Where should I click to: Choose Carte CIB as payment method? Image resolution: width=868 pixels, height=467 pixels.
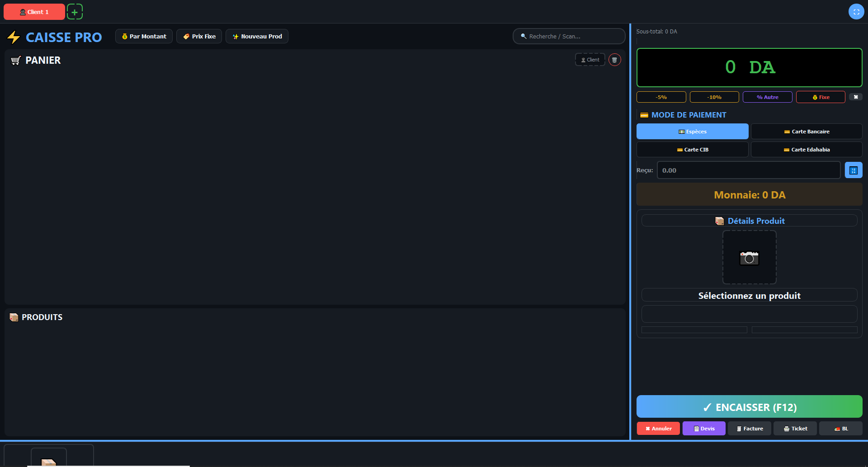692,150
